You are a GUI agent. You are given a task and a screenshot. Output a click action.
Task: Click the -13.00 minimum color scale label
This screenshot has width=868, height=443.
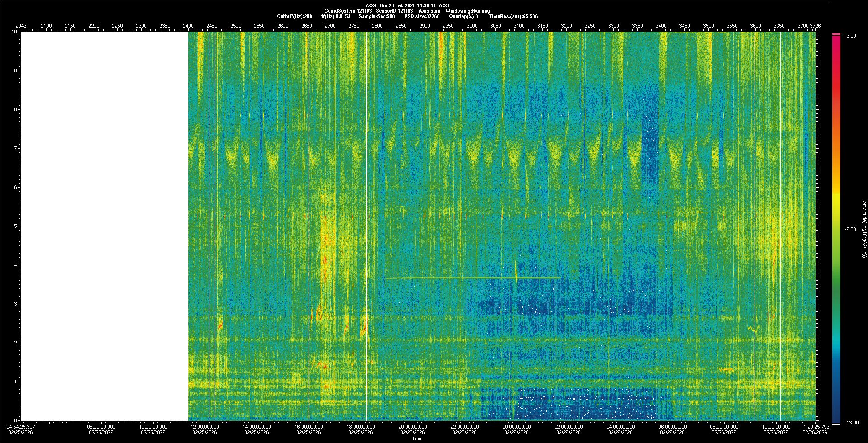[x=851, y=423]
